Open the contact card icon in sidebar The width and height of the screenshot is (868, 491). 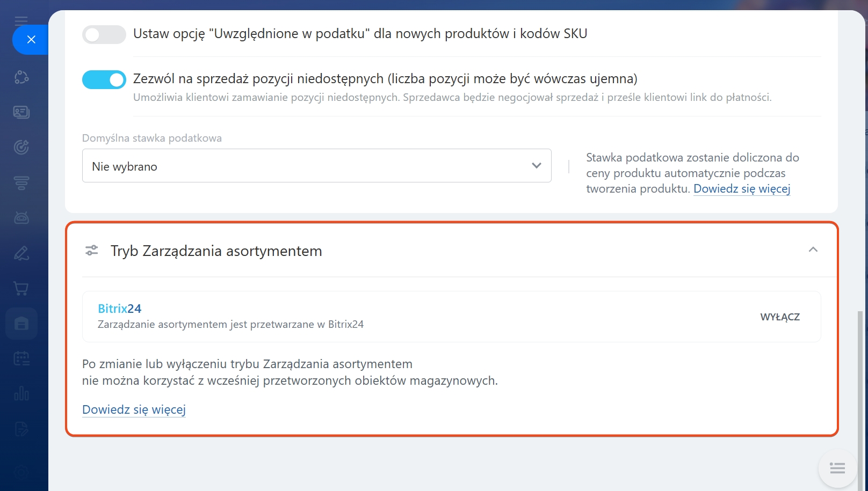21,112
